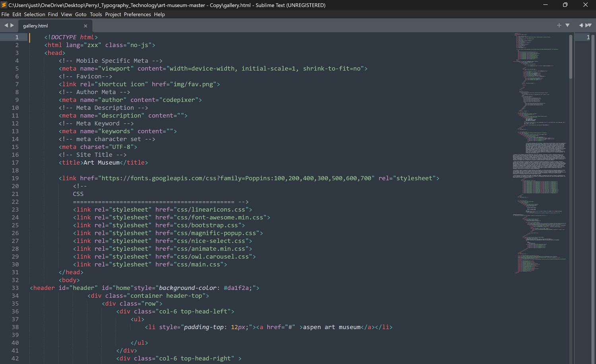Screen dimensions: 596x364
Task: Click "Art Museum" title text on line 17
Action: pos(101,163)
